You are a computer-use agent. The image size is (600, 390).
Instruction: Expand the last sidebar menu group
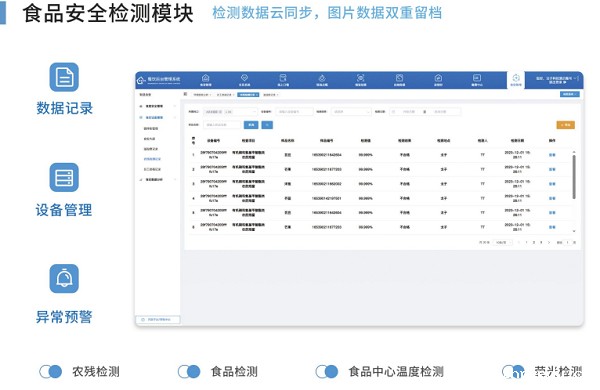click(158, 179)
